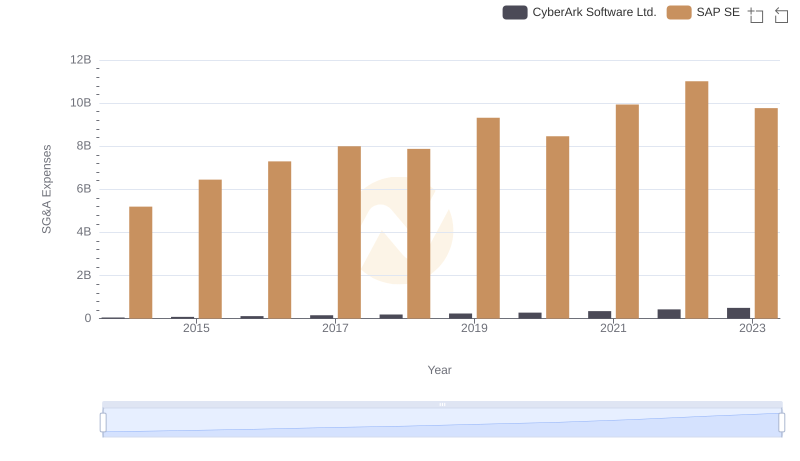The height and width of the screenshot is (461, 800).
Task: Click the 10B y-axis label
Action: click(81, 103)
